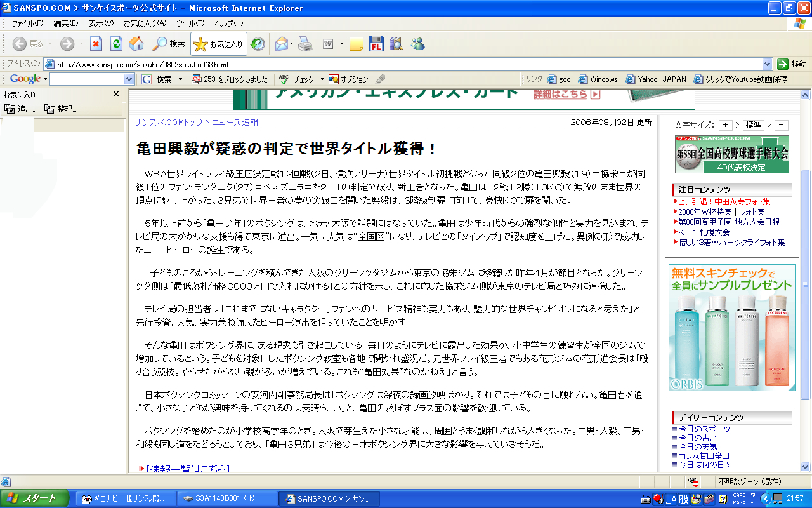Screen dimensions: 812x508
Task: Open the History toolbar icon
Action: tap(258, 44)
